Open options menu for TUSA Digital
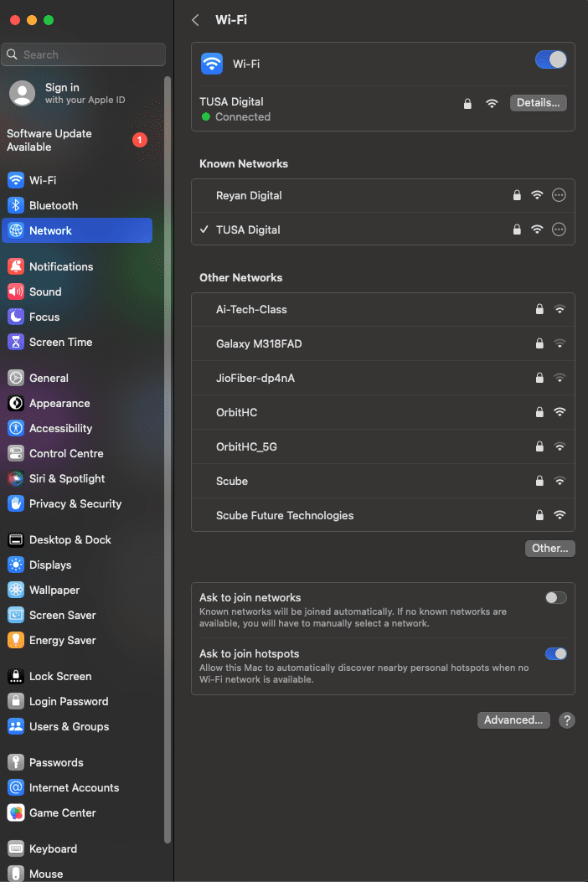 tap(559, 230)
